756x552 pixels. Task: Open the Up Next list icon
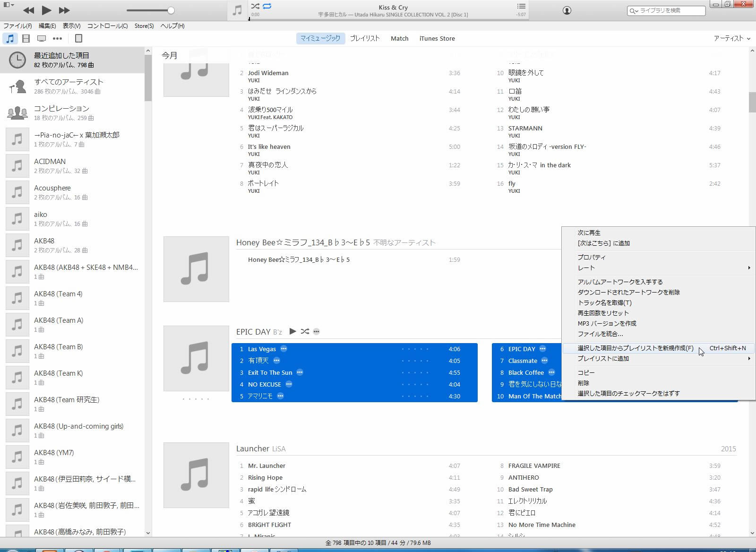(x=521, y=6)
